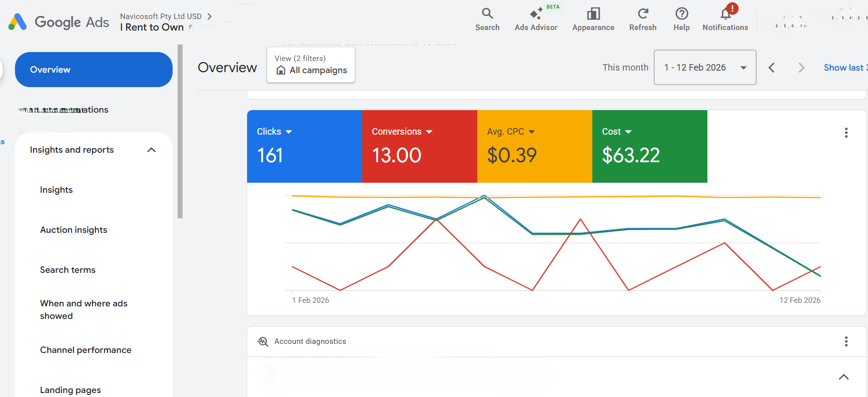Open the Appearance settings icon
The height and width of the screenshot is (397, 868).
click(x=593, y=14)
